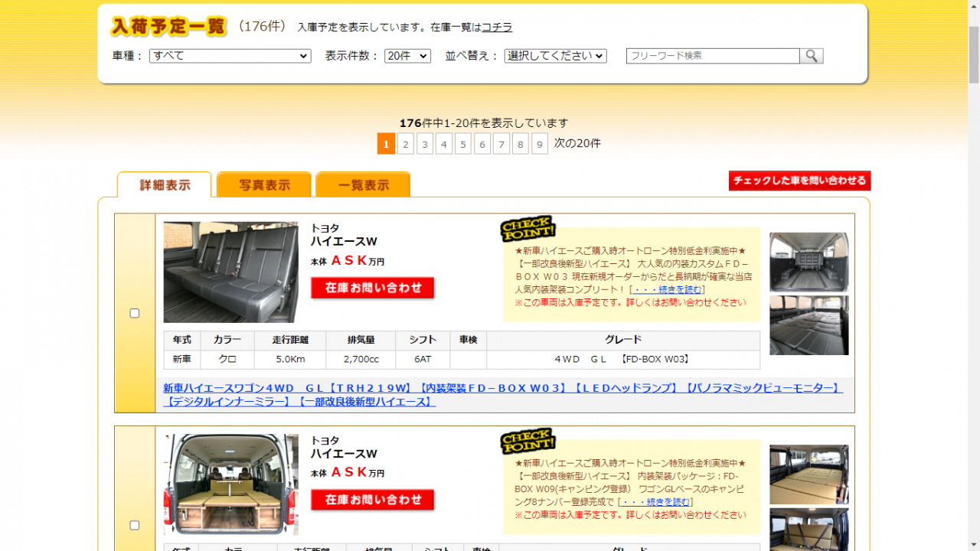Open main photo of FD-BOX W09 HiAce

(x=231, y=484)
